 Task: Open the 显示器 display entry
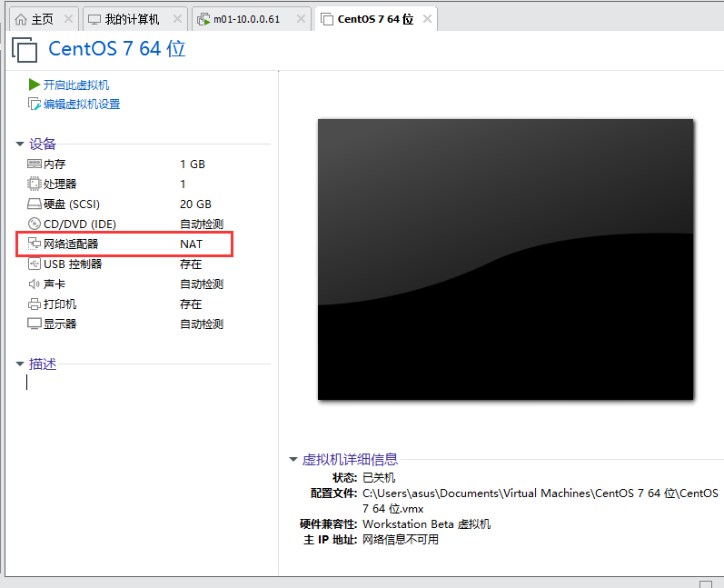tap(60, 324)
